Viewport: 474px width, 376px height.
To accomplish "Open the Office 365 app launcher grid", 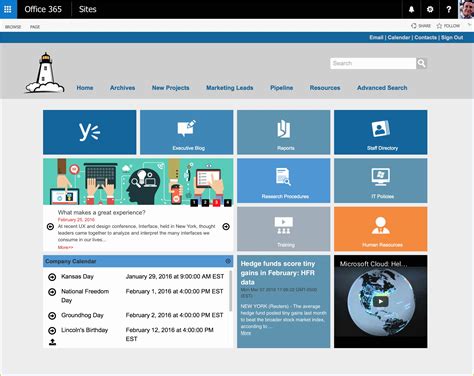I will point(8,9).
